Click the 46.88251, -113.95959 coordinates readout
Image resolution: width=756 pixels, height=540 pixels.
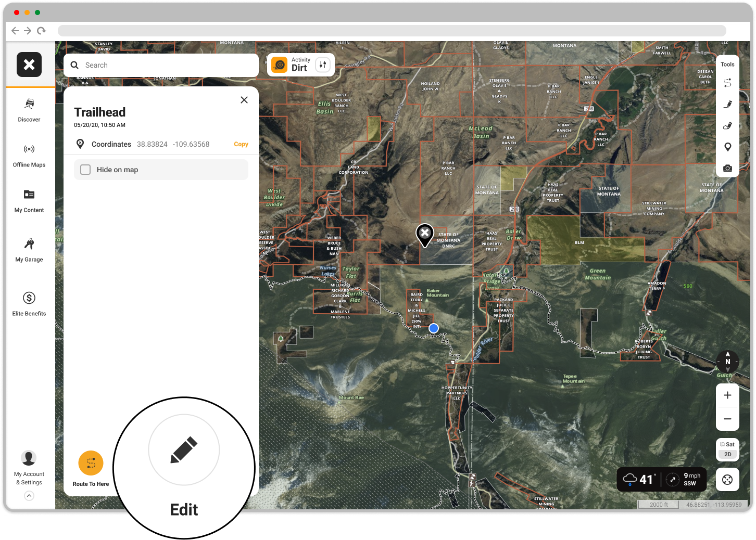(714, 505)
